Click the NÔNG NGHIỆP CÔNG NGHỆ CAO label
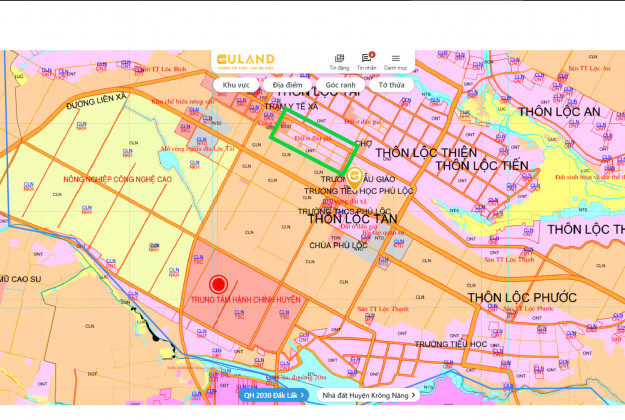This screenshot has width=625, height=420. (x=118, y=179)
